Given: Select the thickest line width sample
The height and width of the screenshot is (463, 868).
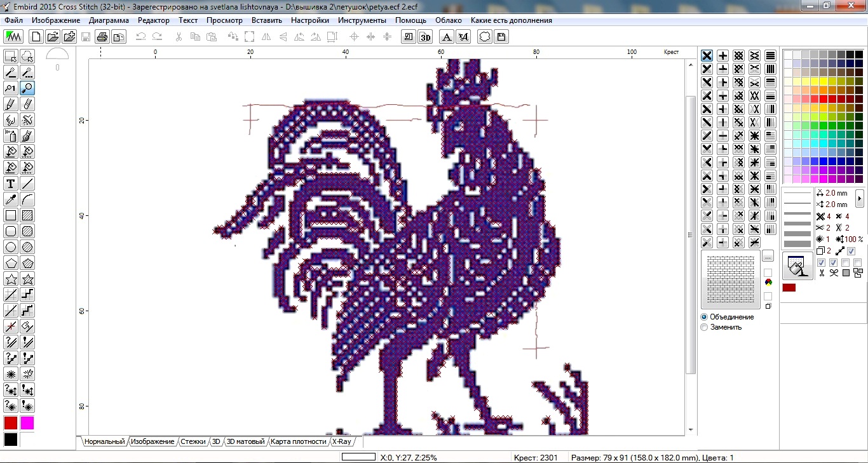Looking at the screenshot, I should (798, 244).
